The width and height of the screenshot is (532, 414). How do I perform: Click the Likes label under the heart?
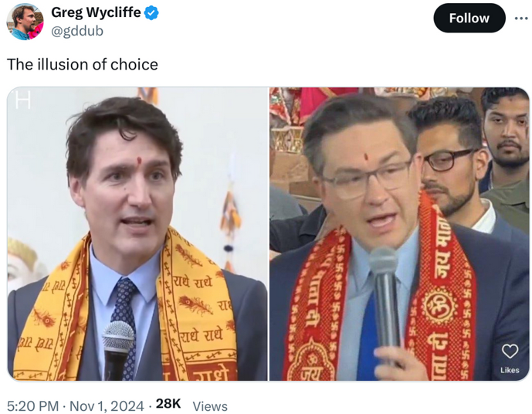pos(510,370)
